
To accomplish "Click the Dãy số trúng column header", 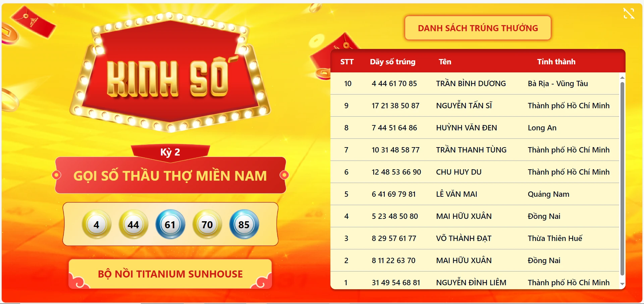I will tap(392, 62).
